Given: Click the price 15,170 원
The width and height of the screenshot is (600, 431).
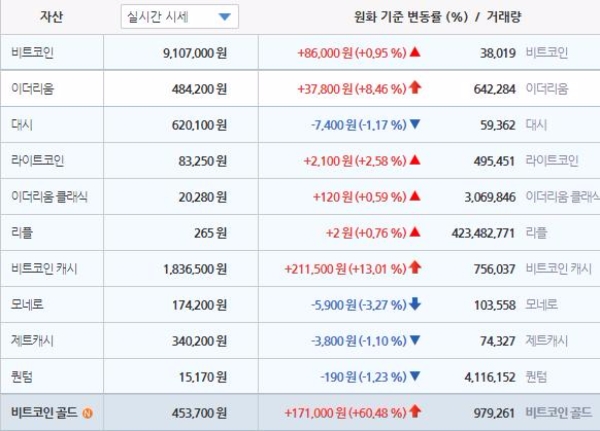Looking at the screenshot, I should click(x=203, y=377).
